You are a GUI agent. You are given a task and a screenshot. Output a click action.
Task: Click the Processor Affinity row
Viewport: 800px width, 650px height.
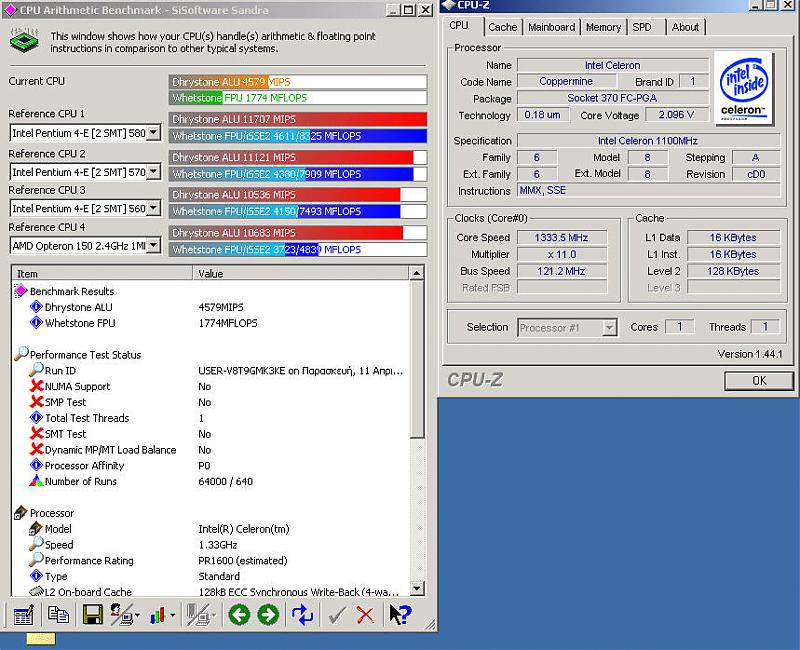[210, 465]
